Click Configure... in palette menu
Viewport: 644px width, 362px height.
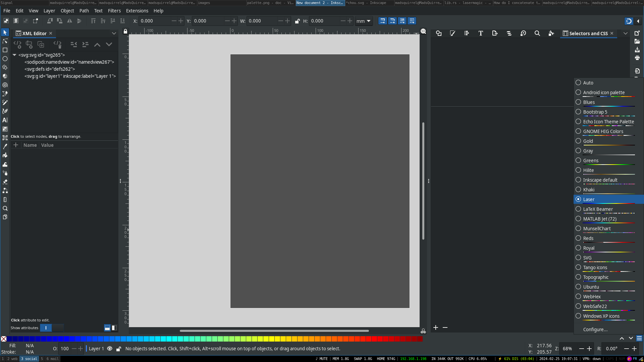click(x=595, y=329)
